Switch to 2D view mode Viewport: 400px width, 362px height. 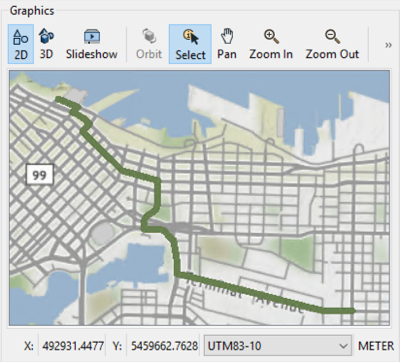point(21,44)
